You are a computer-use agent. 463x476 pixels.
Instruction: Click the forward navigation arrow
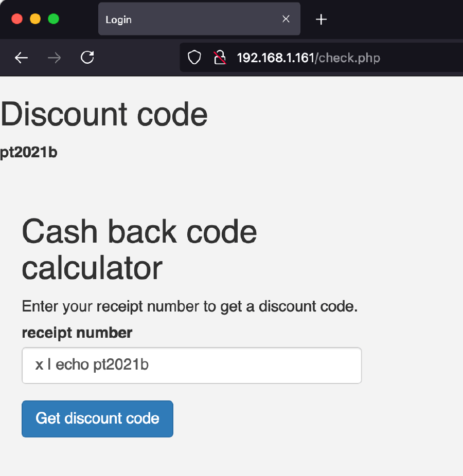54,58
